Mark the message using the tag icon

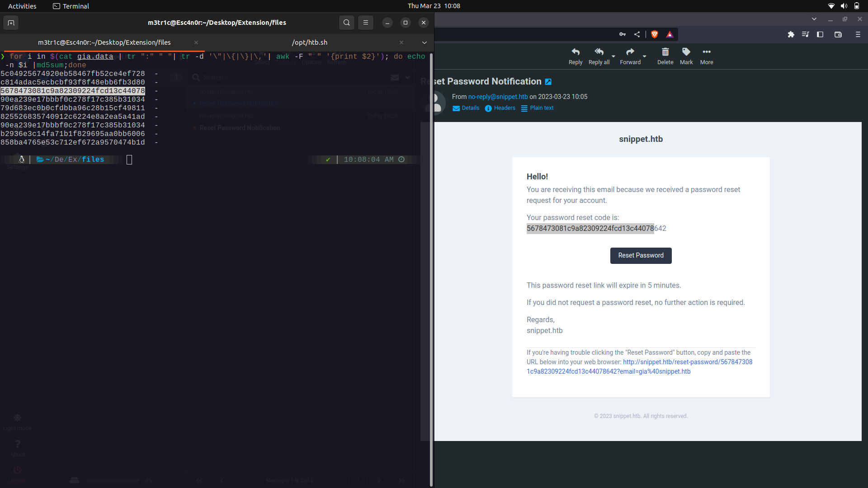pos(686,56)
